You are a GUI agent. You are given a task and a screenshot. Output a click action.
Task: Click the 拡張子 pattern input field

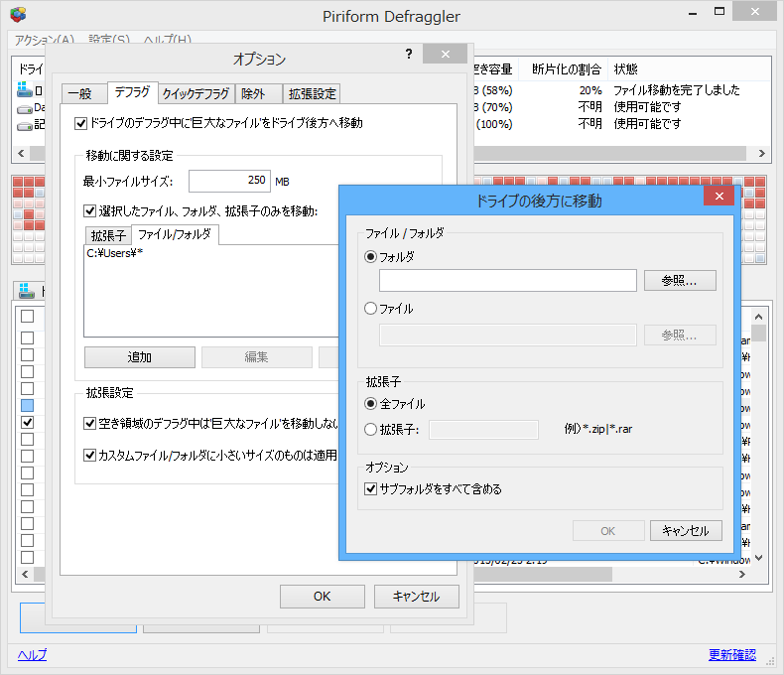[483, 429]
